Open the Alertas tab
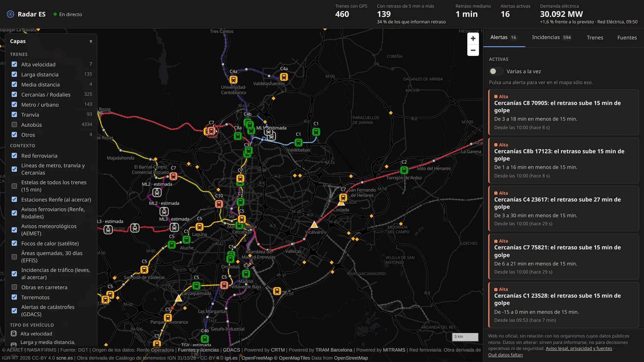 pyautogui.click(x=504, y=37)
